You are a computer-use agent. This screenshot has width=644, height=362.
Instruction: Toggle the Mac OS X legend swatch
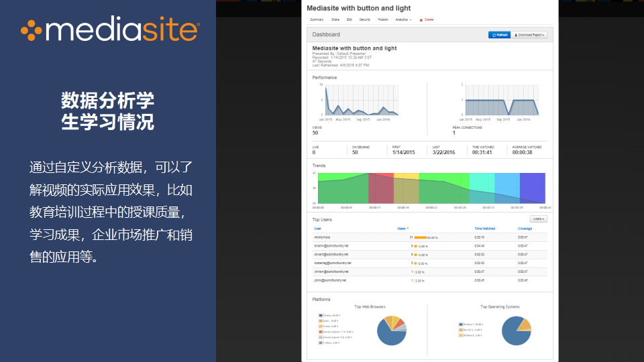coord(461,330)
